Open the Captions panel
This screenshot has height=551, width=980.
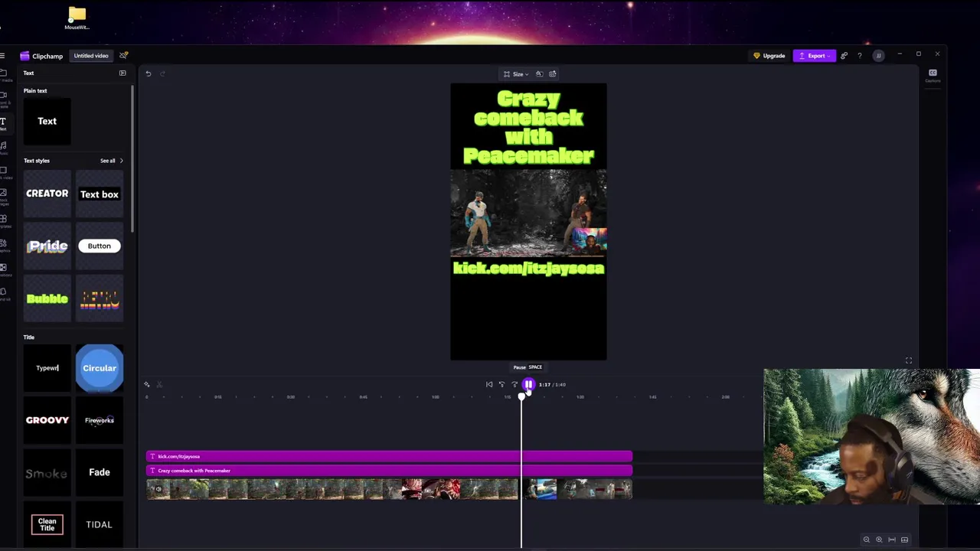(933, 75)
